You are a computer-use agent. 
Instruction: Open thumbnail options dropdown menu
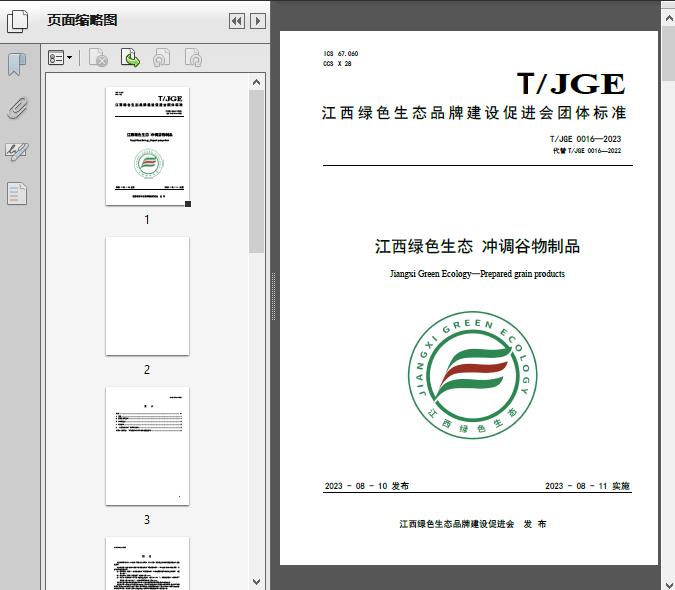[x=60, y=58]
